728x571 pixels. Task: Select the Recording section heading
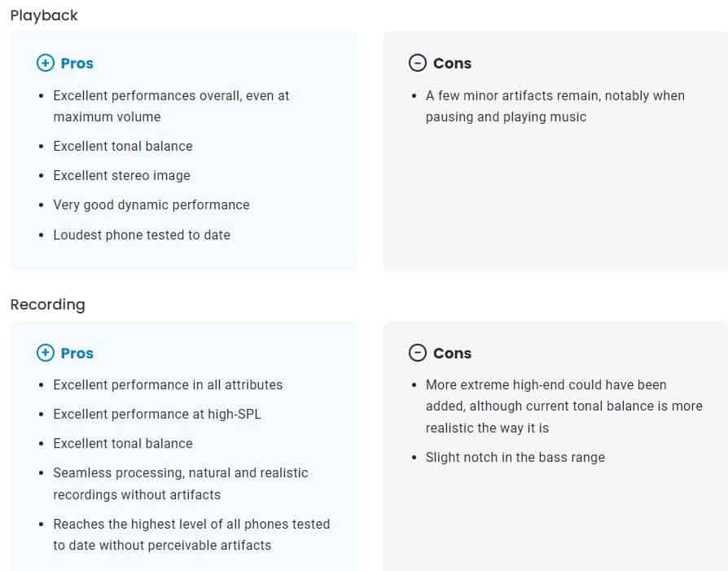click(48, 305)
